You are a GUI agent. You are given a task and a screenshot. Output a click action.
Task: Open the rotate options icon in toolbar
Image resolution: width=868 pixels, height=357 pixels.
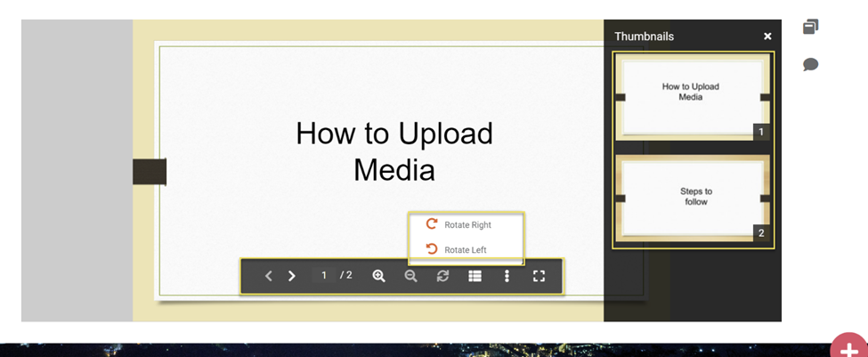442,276
